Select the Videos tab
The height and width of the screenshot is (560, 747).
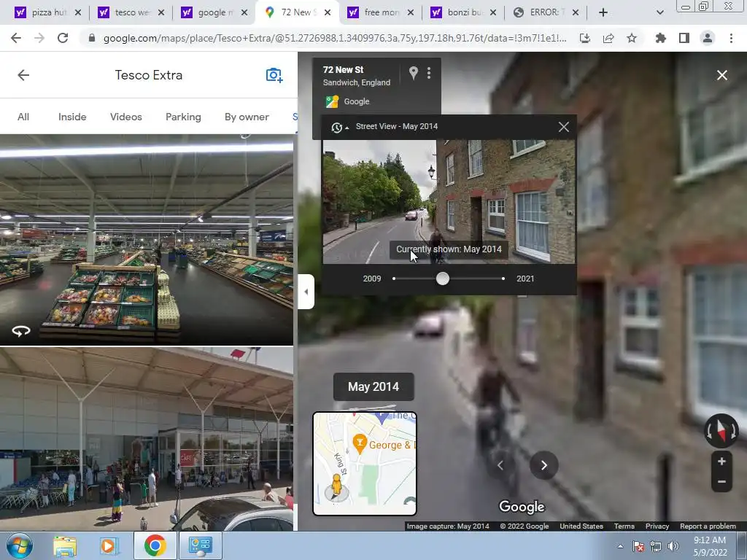[125, 117]
